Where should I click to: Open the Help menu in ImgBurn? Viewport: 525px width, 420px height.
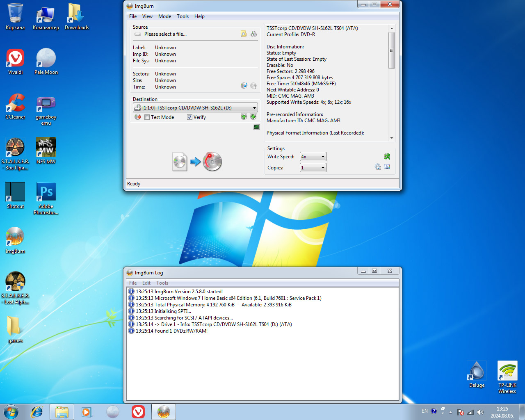199,16
